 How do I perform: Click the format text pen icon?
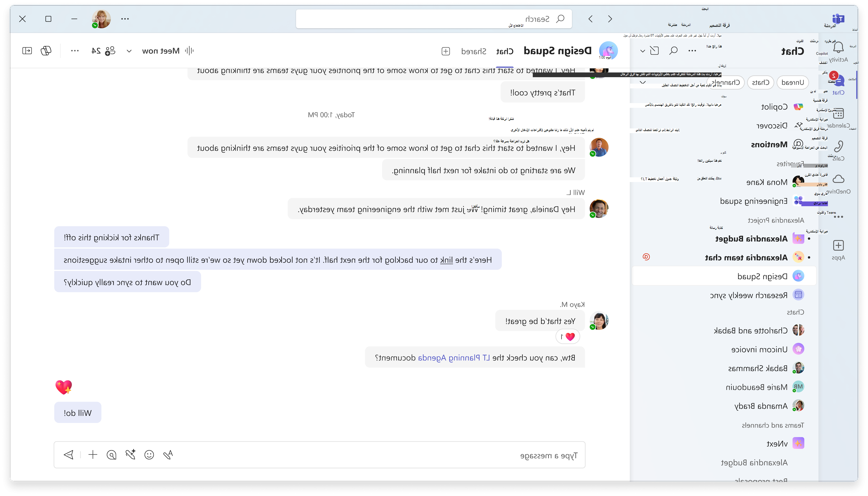[168, 455]
